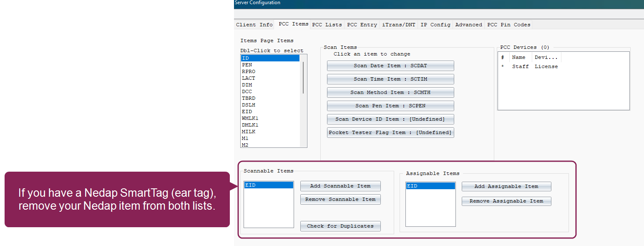644x246 pixels.
Task: Switch to the Client Info tab
Action: [x=254, y=25]
